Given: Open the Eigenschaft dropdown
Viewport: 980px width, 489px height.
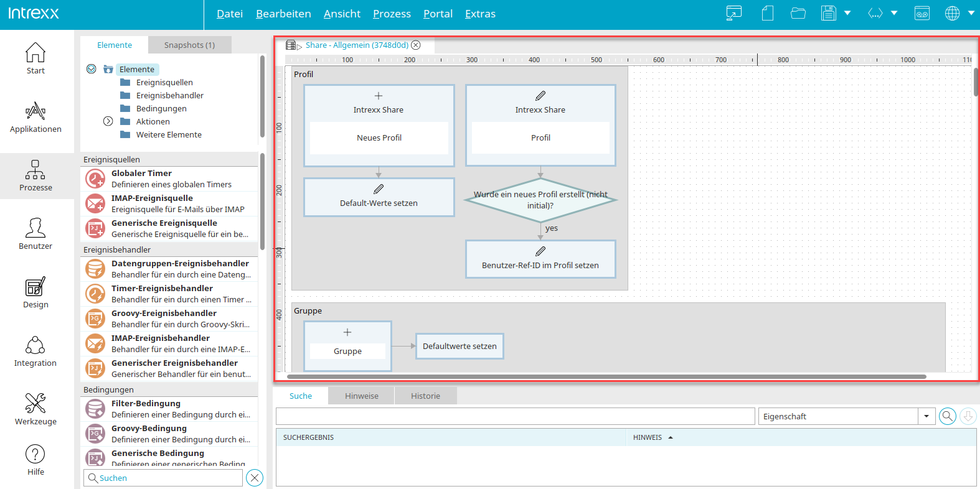Looking at the screenshot, I should (926, 416).
